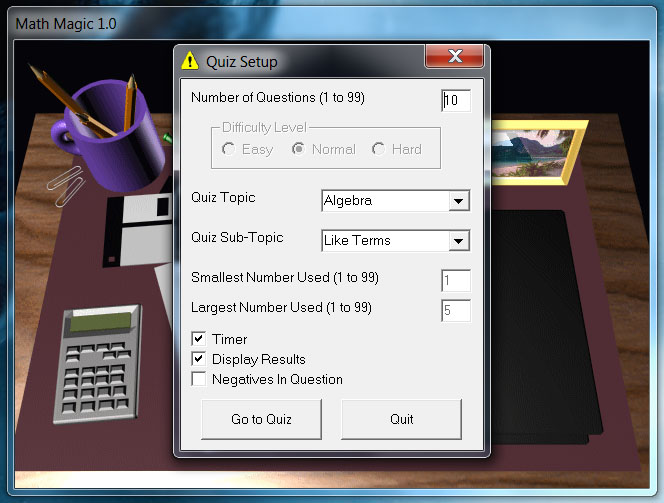Enable Negatives In Question checkbox

[x=199, y=379]
